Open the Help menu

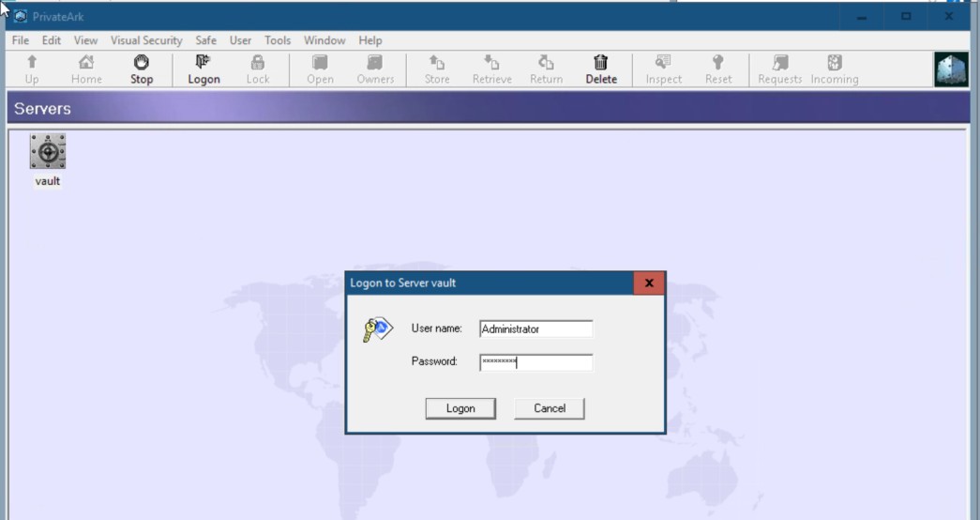pyautogui.click(x=370, y=40)
